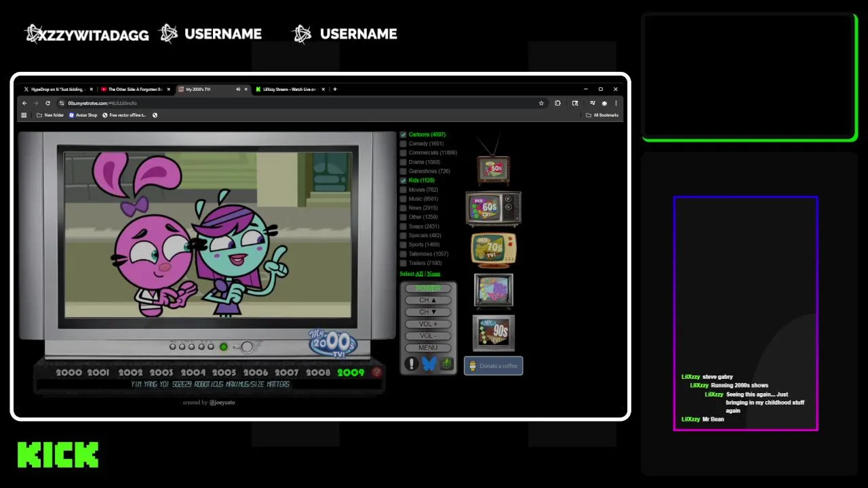Click the My 2000s TV logo
Image resolution: width=868 pixels, height=488 pixels.
[333, 342]
